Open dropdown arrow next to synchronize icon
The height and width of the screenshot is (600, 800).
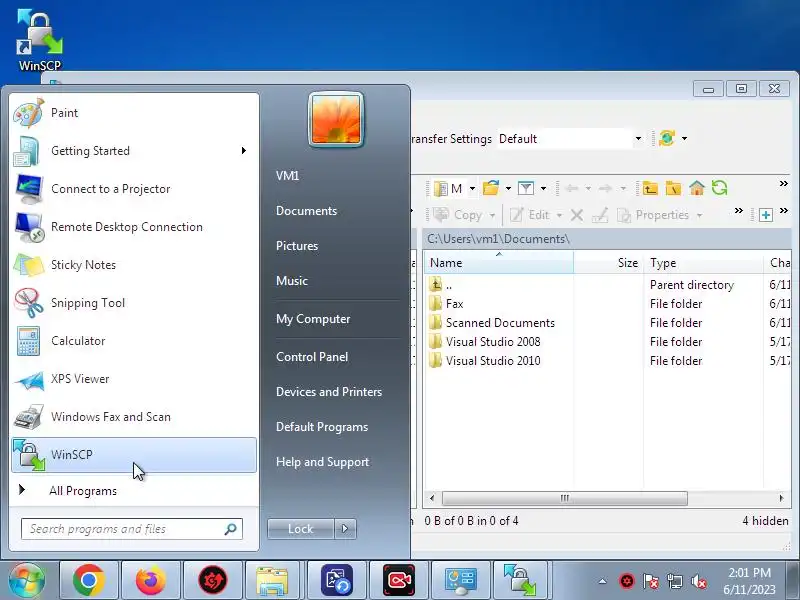pos(685,138)
